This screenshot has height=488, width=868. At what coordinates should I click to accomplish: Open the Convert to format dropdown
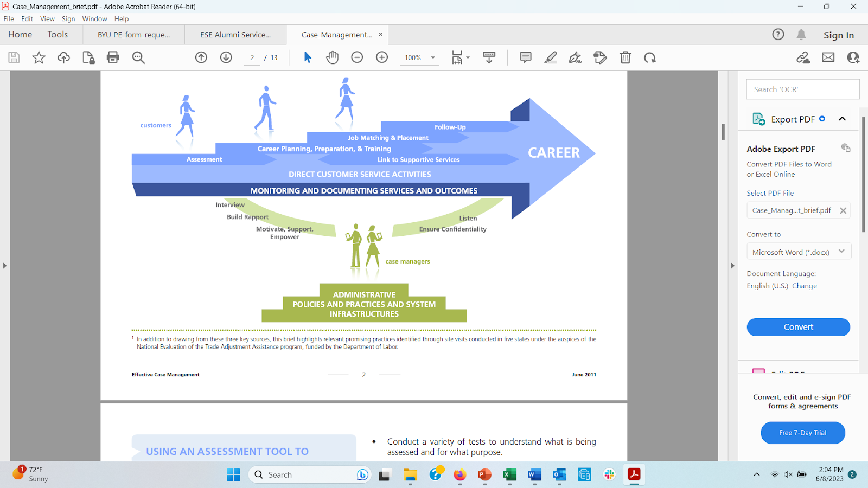click(x=799, y=252)
